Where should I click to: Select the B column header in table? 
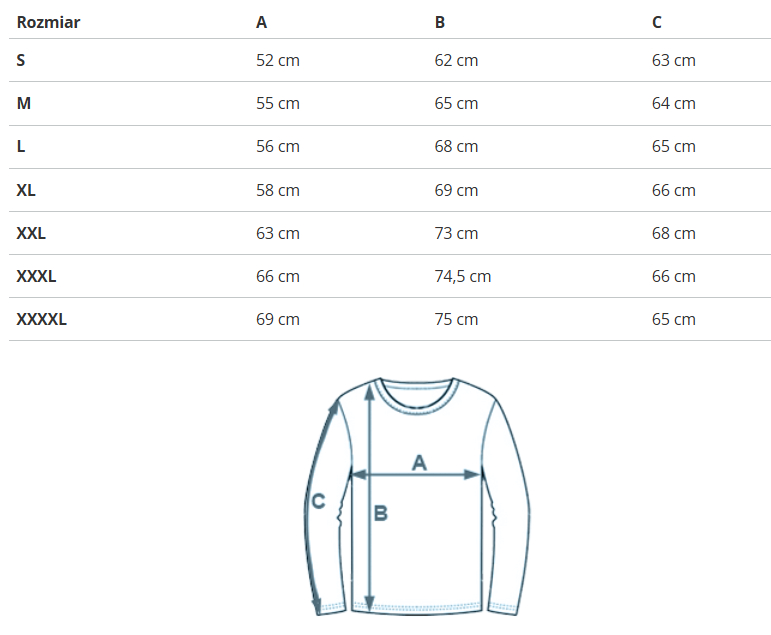click(440, 22)
